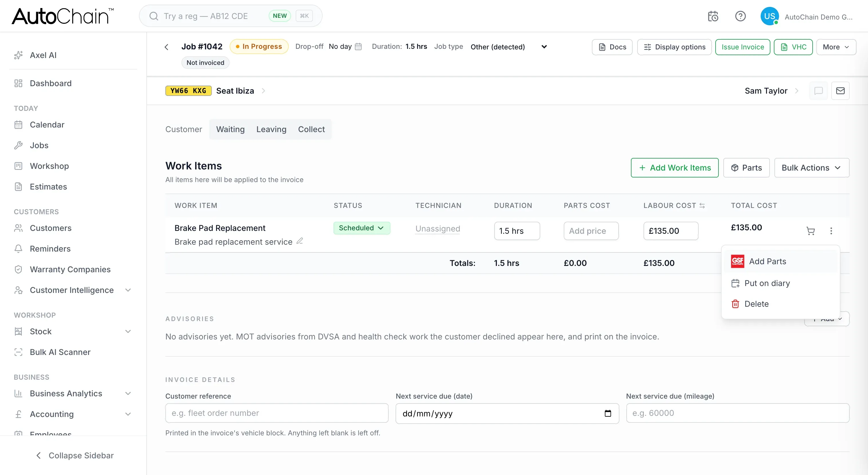The height and width of the screenshot is (475, 868).
Task: Click the US user avatar
Action: coord(770,16)
